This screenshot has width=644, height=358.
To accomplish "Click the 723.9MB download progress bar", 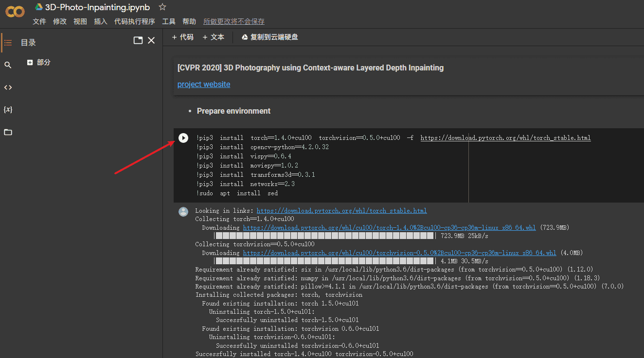I will click(x=325, y=236).
